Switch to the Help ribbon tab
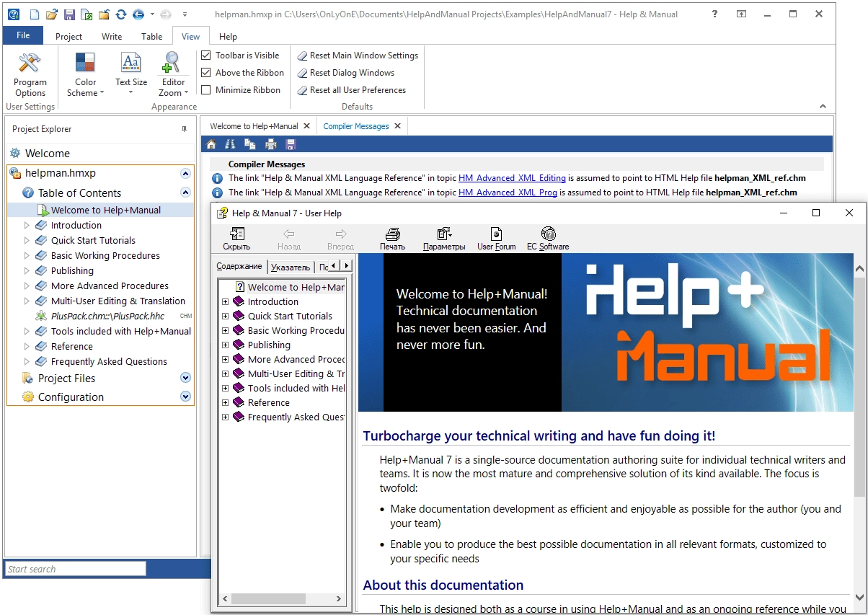The height and width of the screenshot is (615, 868). click(228, 36)
